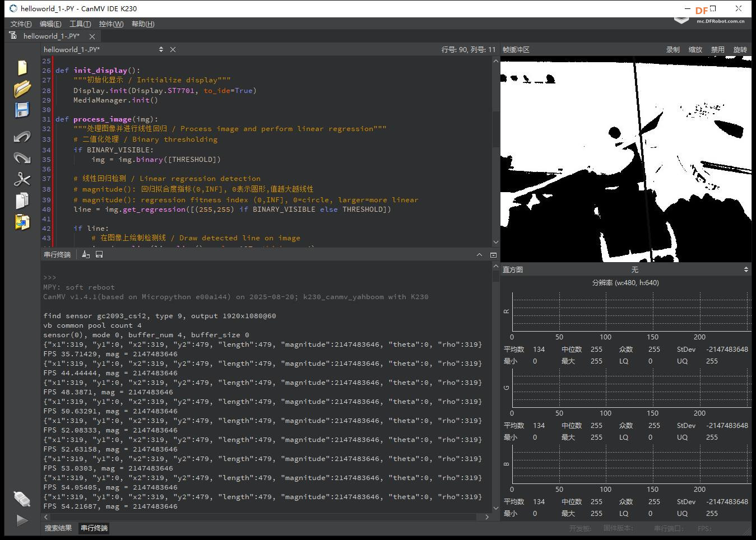Save the script using the floppy disk icon
Image resolution: width=756 pixels, height=540 pixels.
point(22,110)
